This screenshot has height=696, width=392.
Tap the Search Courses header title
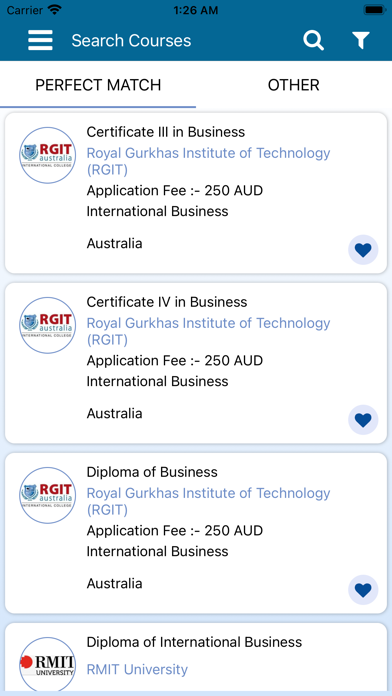pyautogui.click(x=131, y=40)
